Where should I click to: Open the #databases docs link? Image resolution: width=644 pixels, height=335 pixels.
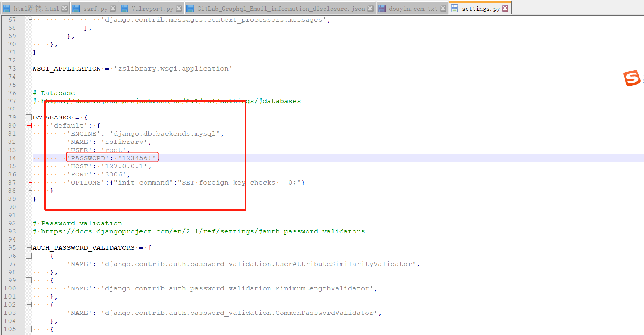[171, 101]
